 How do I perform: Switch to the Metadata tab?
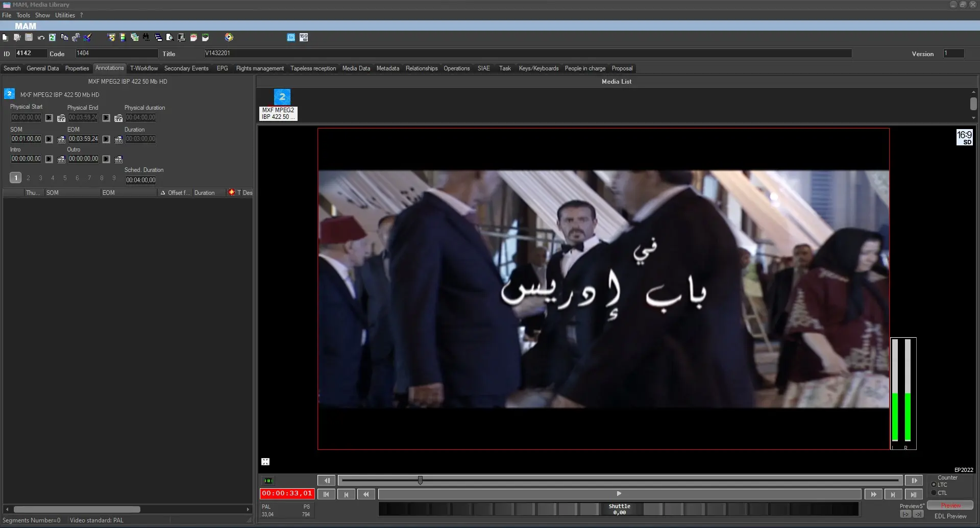pyautogui.click(x=387, y=68)
